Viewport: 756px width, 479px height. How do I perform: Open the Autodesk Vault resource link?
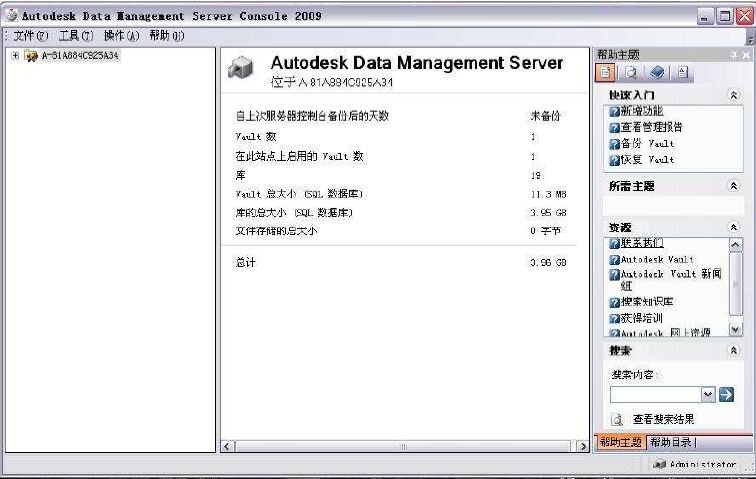click(657, 260)
